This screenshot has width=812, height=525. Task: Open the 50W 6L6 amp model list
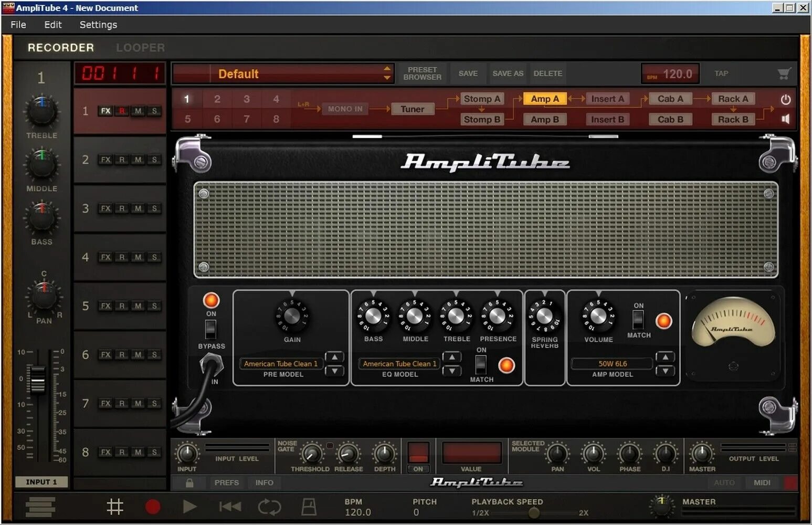pyautogui.click(x=613, y=363)
